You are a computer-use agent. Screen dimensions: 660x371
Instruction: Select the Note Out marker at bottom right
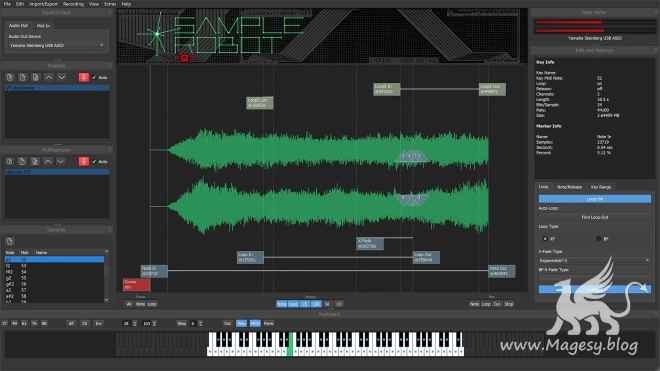[501, 271]
